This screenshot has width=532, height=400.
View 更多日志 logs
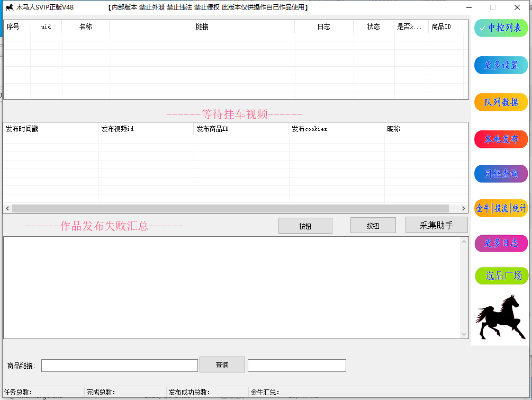(501, 243)
